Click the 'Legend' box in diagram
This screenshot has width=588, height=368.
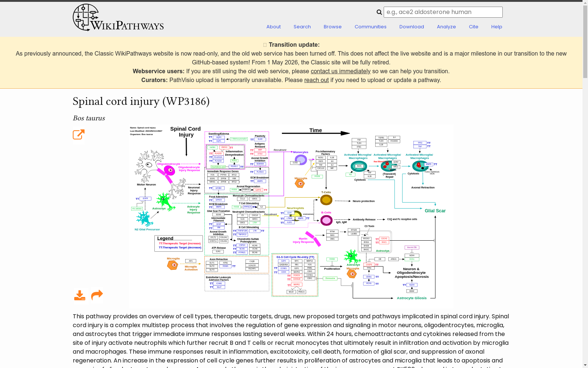point(179,243)
